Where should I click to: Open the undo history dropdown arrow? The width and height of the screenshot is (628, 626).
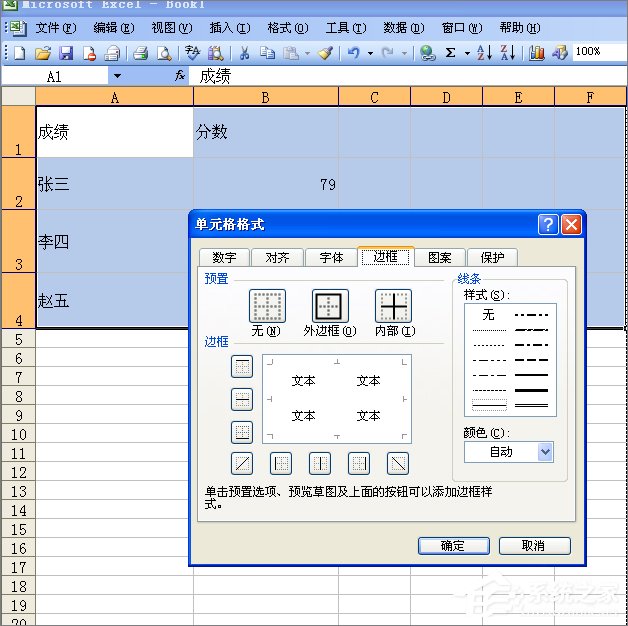click(370, 52)
